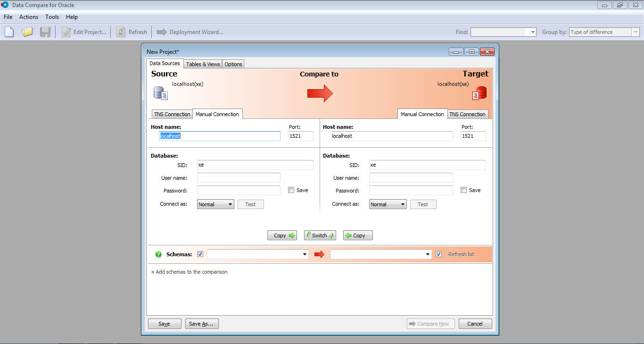The width and height of the screenshot is (644, 344).
Task: Click Copy source to target button
Action: pyautogui.click(x=282, y=235)
